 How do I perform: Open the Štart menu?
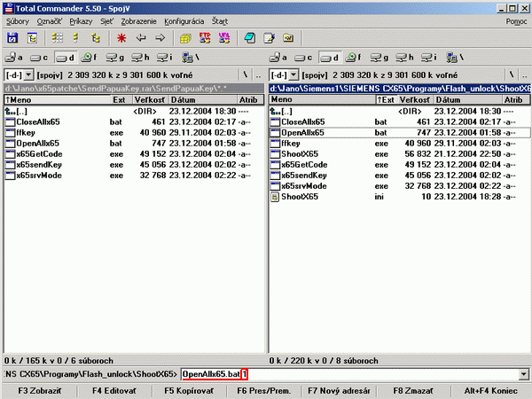(x=220, y=21)
